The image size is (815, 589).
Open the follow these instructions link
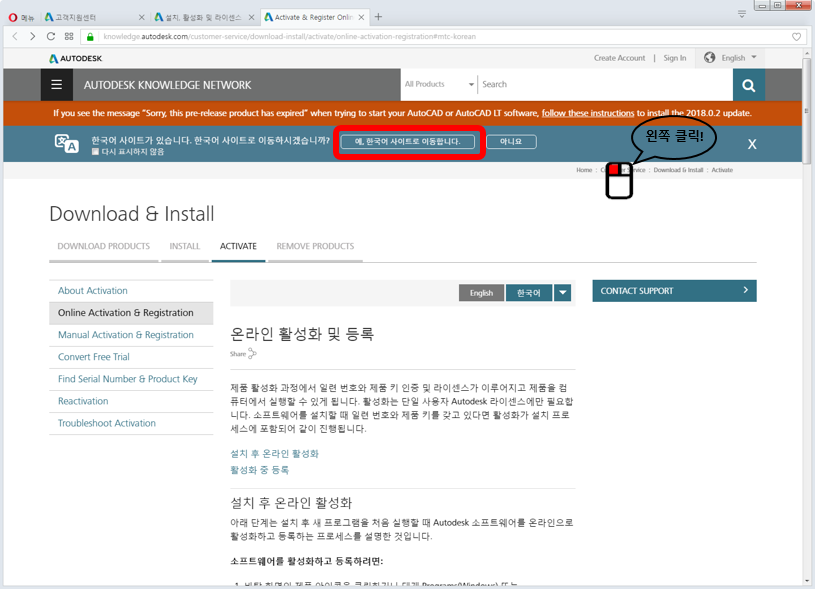[x=588, y=113]
